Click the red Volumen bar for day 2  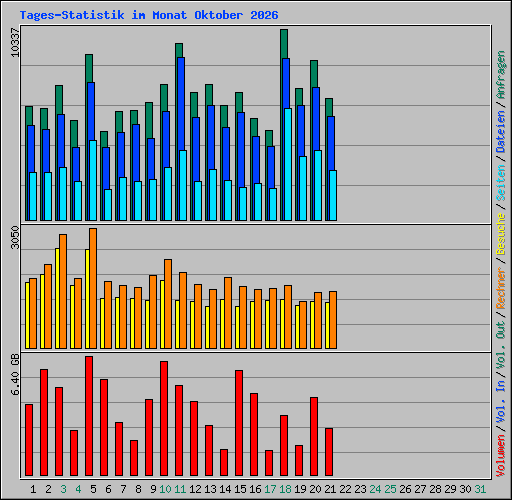[44, 422]
